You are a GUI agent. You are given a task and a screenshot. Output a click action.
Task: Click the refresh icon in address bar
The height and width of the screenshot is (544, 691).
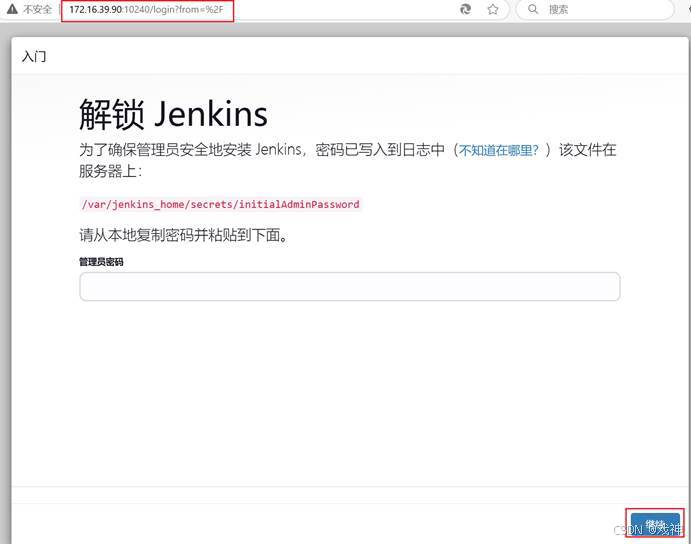(465, 9)
